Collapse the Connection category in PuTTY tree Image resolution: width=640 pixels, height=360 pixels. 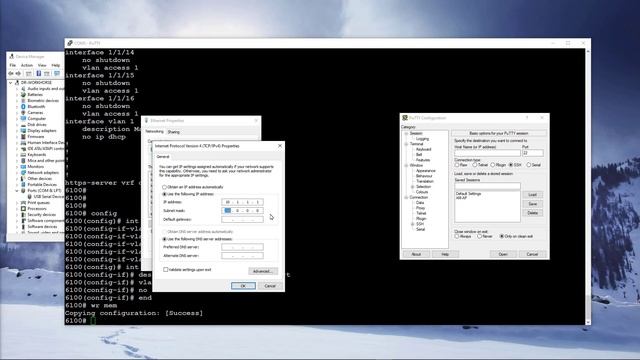[407, 198]
